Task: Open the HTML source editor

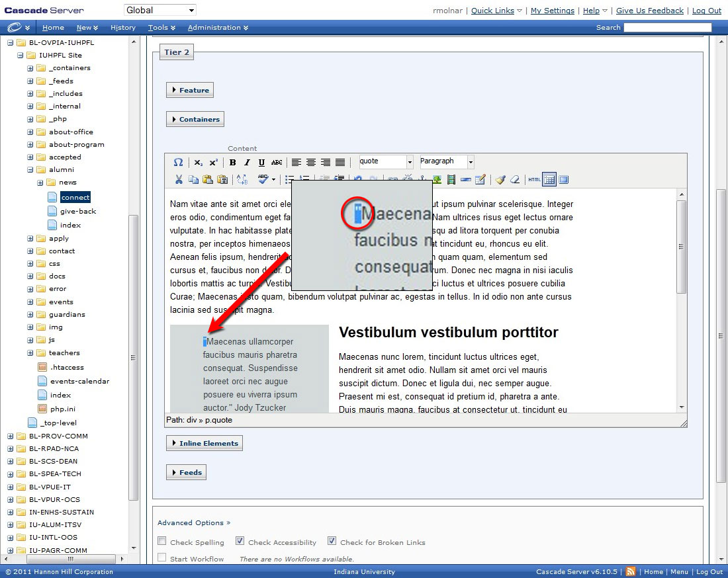Action: [x=534, y=179]
